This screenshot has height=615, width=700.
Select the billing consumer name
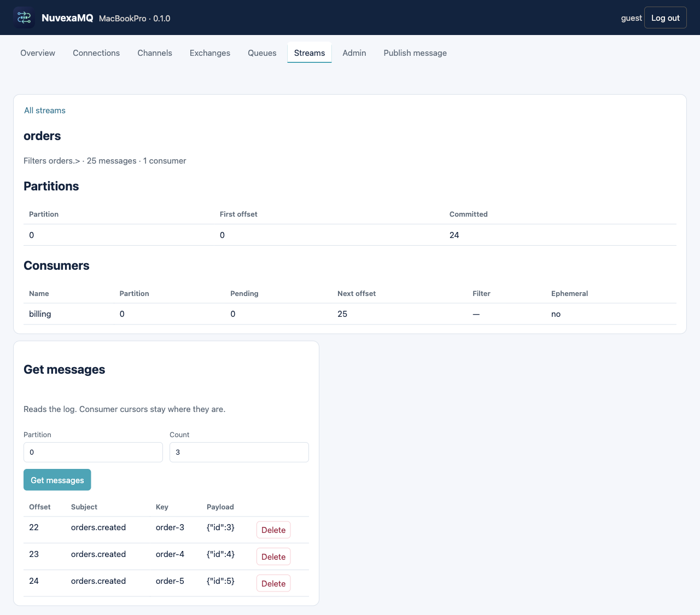click(x=40, y=314)
